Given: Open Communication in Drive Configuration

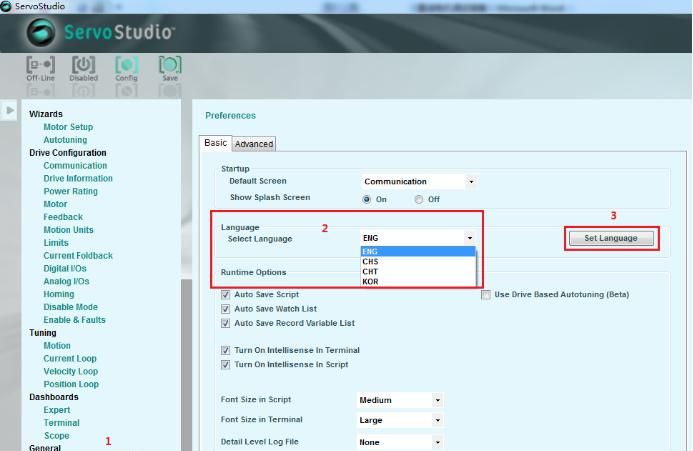Looking at the screenshot, I should (x=75, y=165).
